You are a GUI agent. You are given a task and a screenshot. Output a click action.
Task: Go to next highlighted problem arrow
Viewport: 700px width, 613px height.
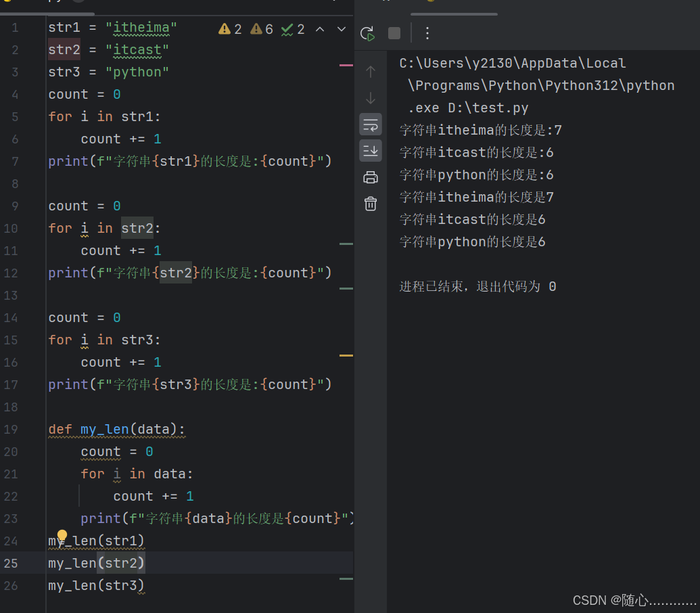(x=342, y=30)
